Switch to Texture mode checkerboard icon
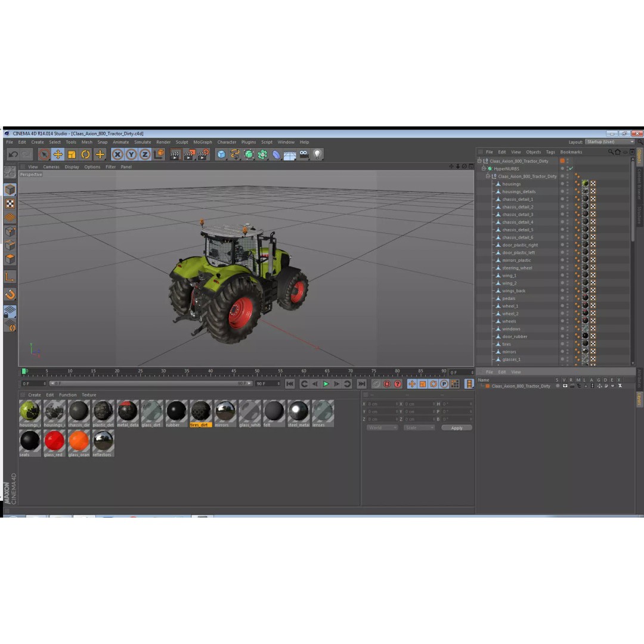644x644 pixels. coord(10,204)
